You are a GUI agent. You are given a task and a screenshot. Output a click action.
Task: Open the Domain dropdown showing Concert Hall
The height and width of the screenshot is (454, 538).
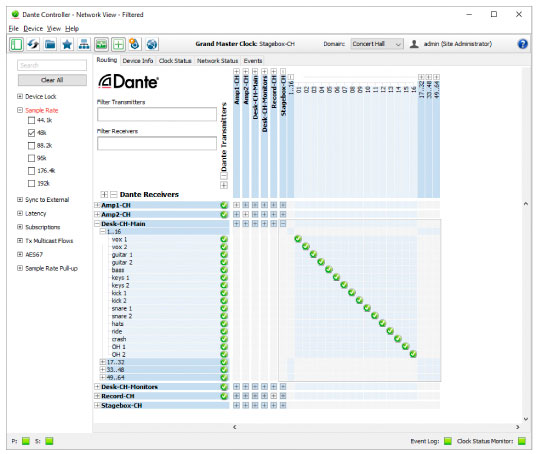tap(377, 44)
